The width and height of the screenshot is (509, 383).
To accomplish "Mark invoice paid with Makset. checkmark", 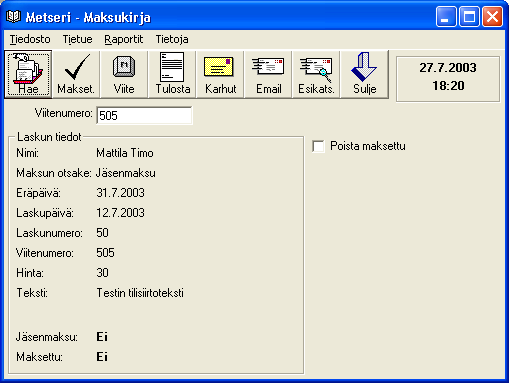I will click(76, 74).
